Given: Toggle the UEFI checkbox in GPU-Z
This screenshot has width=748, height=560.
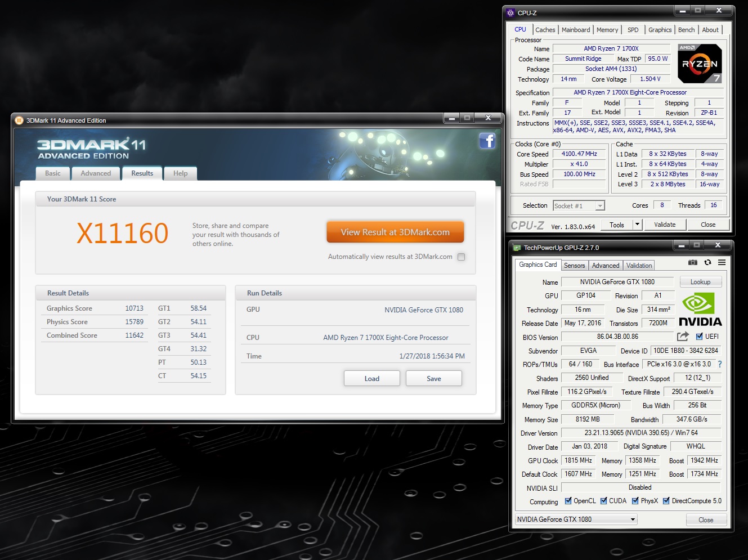Looking at the screenshot, I should (x=699, y=337).
